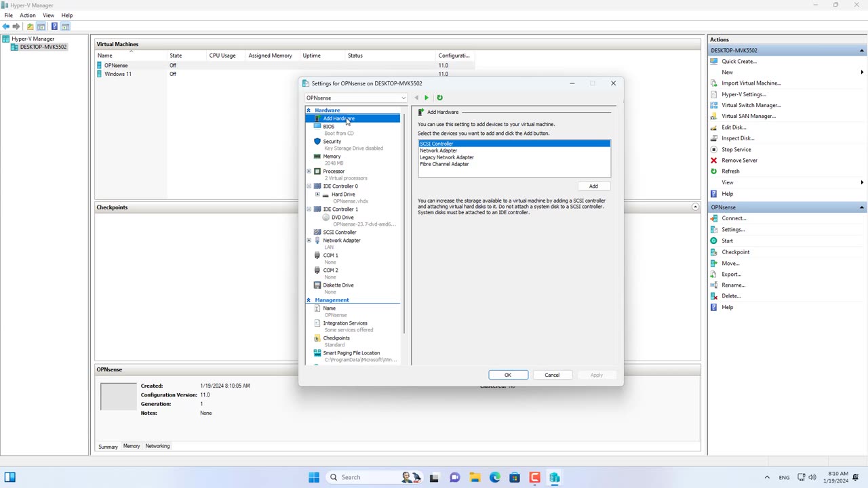Click the Diskette Drive floppy icon
The height and width of the screenshot is (488, 868).
[317, 285]
